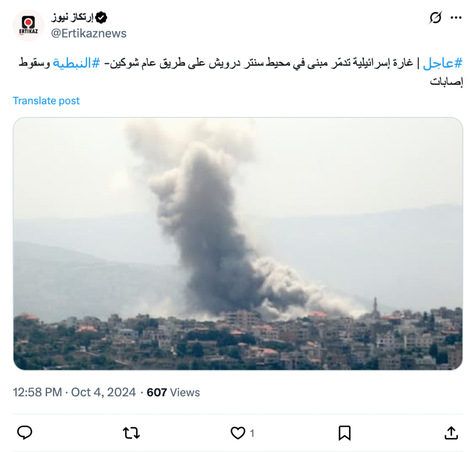This screenshot has height=452, width=476.
Task: Click the Oct 4, 2024 date
Action: click(x=103, y=392)
